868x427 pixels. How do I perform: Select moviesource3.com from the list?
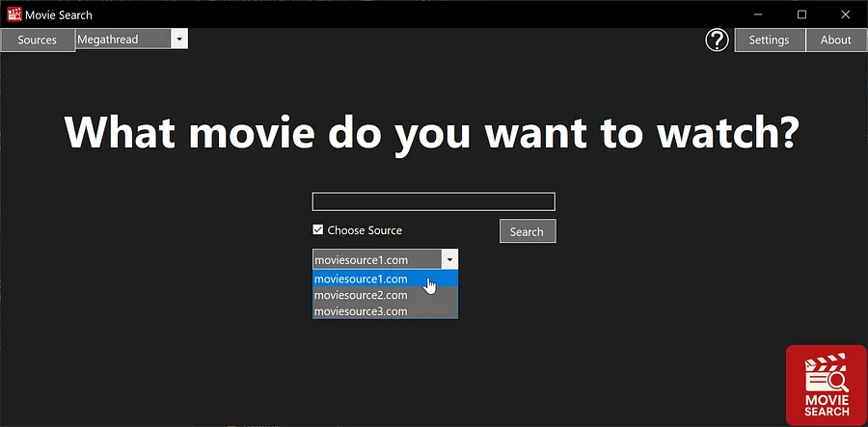tap(385, 310)
